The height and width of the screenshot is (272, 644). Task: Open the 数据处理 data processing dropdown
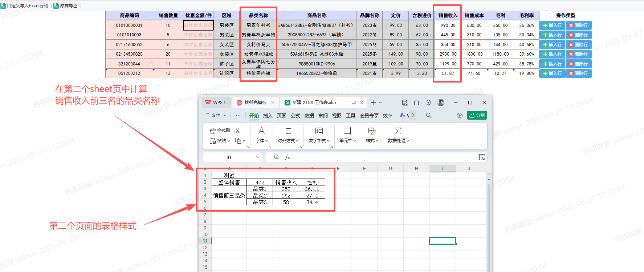[398, 141]
